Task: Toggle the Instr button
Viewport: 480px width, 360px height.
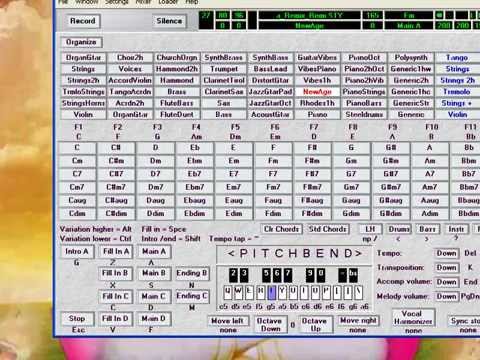Action: 456,229
